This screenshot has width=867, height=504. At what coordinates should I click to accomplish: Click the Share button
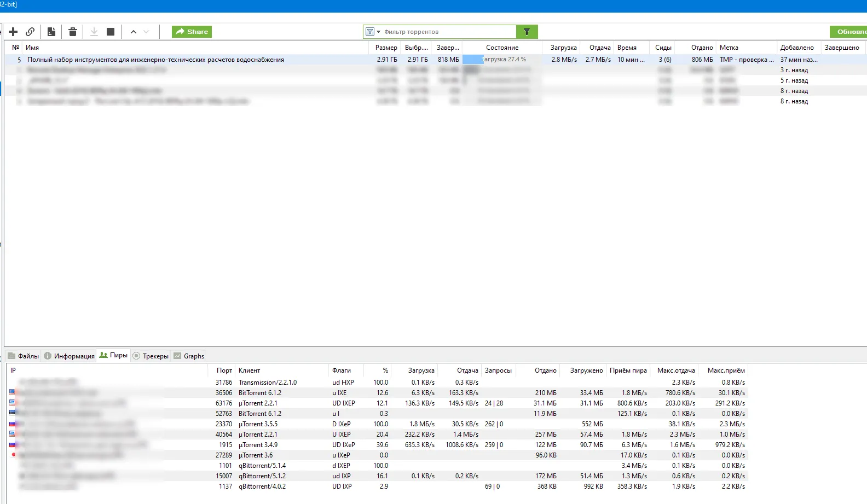[x=192, y=32]
